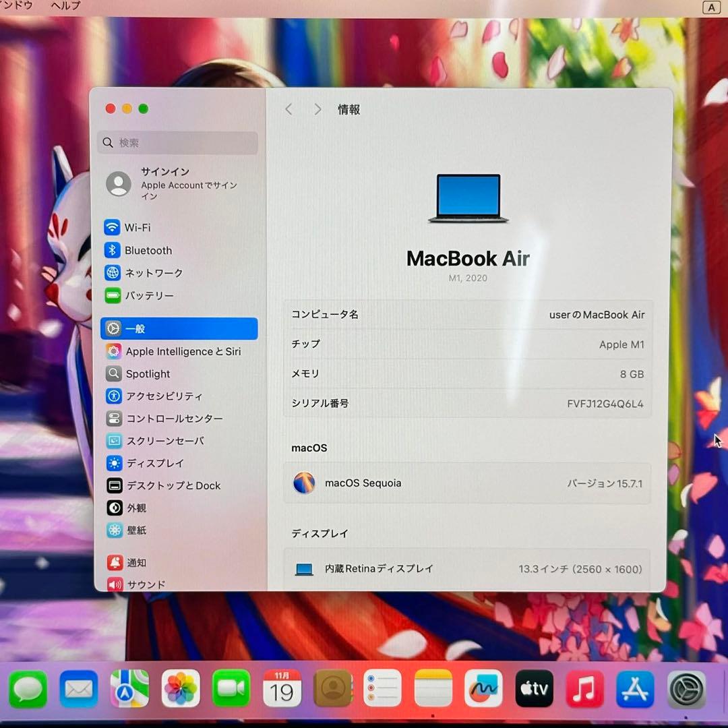Select Bluetooth settings
This screenshot has height=728, width=728.
click(148, 250)
